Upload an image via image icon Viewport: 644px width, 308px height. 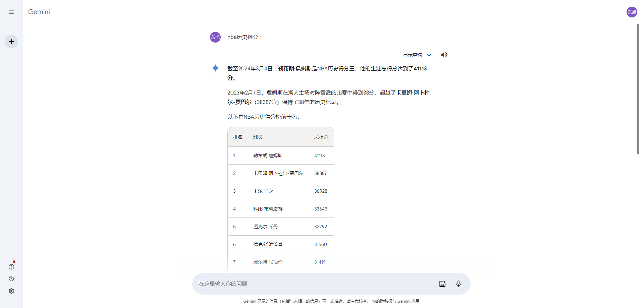[442, 284]
